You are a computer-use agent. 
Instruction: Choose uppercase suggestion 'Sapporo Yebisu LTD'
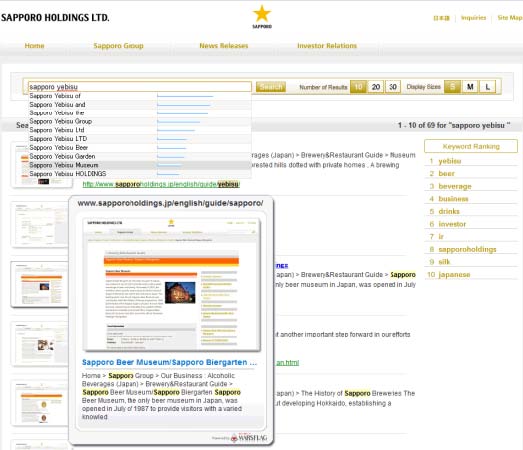(x=140, y=139)
